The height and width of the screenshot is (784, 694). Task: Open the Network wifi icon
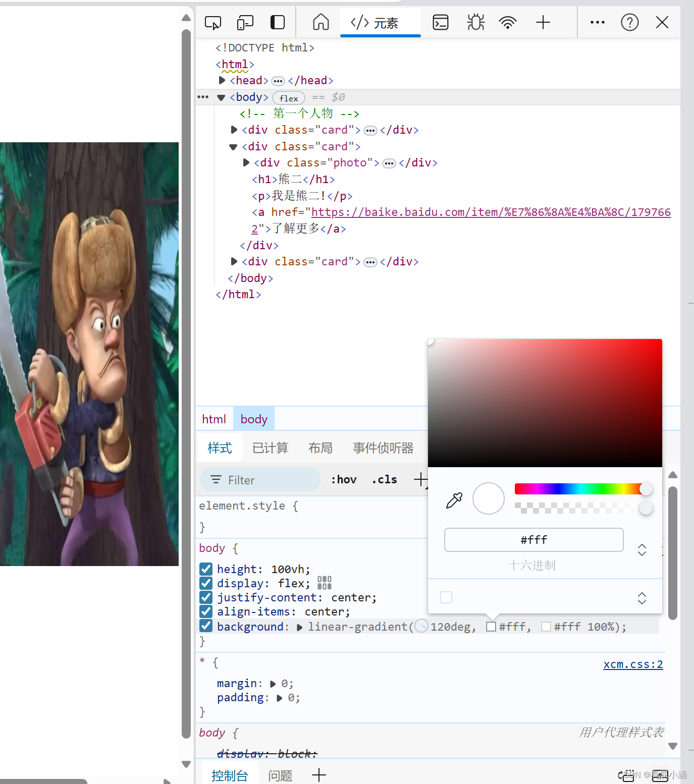click(x=507, y=22)
